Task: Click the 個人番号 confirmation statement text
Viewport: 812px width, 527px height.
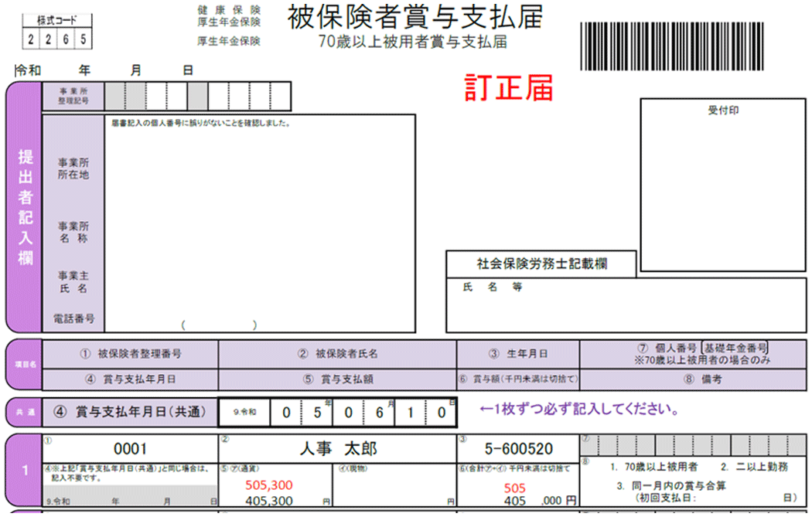Action: pos(201,123)
